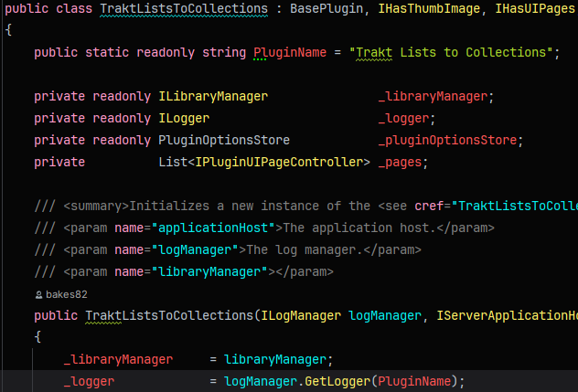Viewport: 578px width, 392px height.
Task: Click the static keyword on the PluginName line
Action: point(107,52)
